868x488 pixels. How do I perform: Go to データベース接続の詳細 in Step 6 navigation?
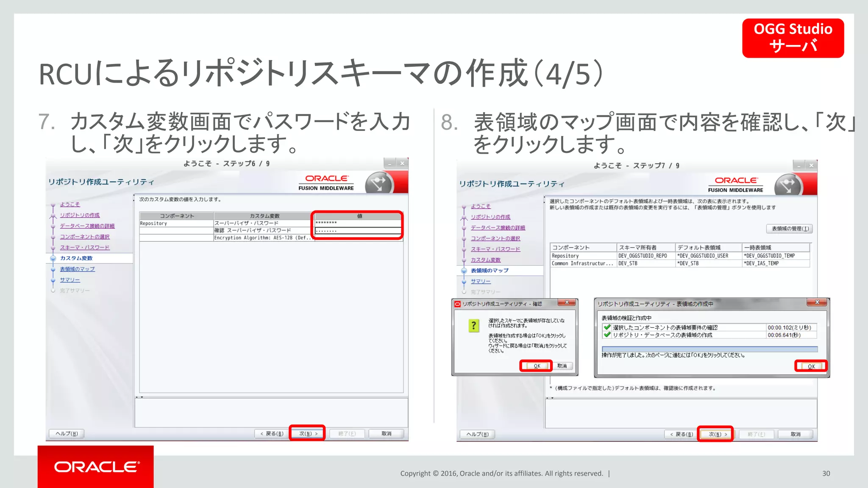87,226
